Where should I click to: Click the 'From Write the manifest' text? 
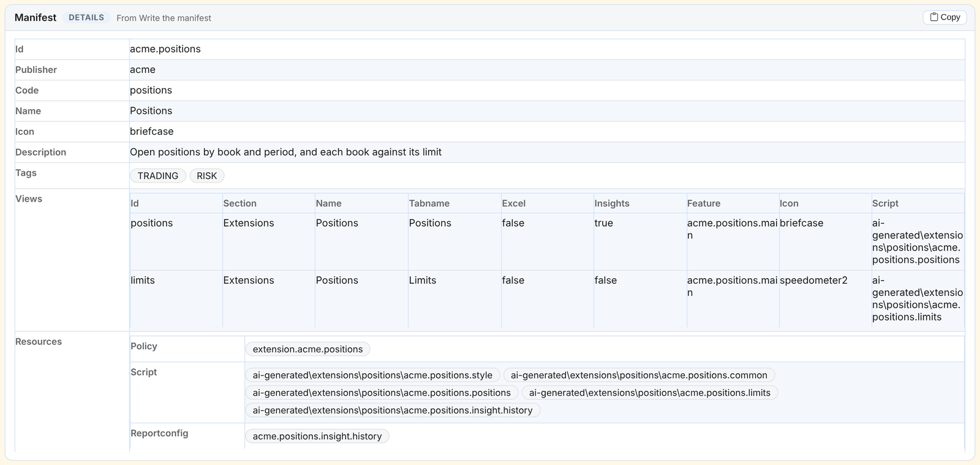(x=164, y=18)
